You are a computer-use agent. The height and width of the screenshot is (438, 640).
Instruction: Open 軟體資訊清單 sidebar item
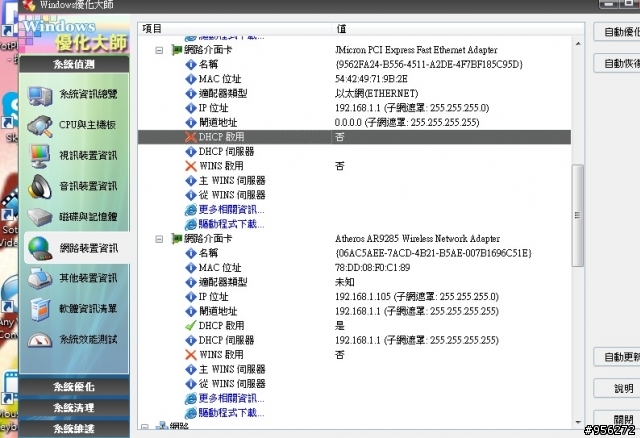click(73, 309)
